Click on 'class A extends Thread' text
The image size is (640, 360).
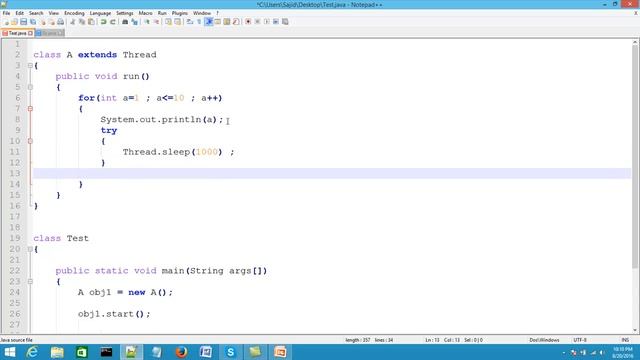pos(95,55)
